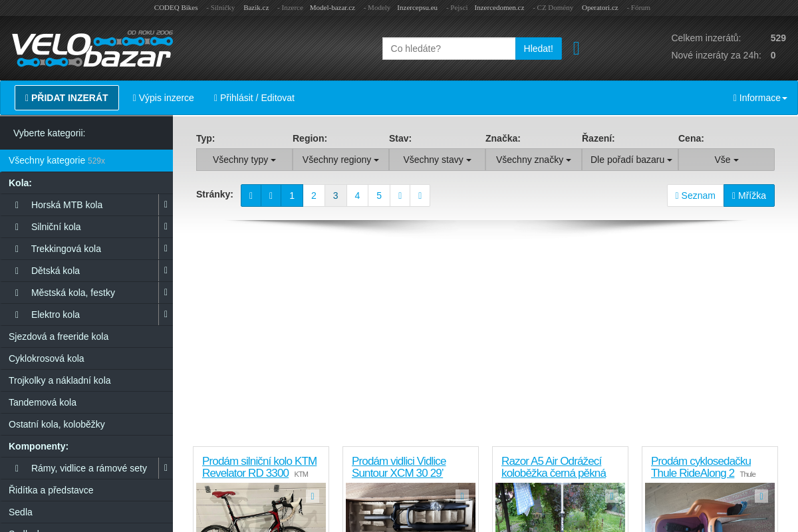Click the PŘIDAT INZERÁT button
798x532 pixels.
tap(66, 98)
